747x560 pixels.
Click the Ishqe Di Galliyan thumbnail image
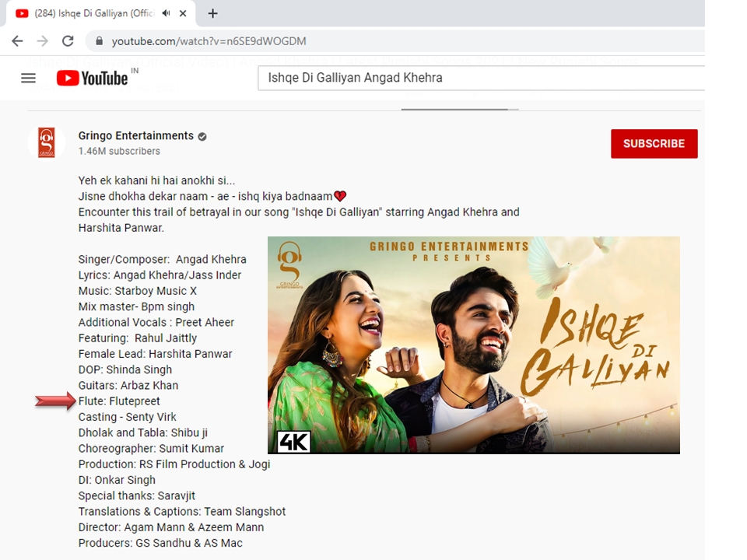(x=473, y=345)
